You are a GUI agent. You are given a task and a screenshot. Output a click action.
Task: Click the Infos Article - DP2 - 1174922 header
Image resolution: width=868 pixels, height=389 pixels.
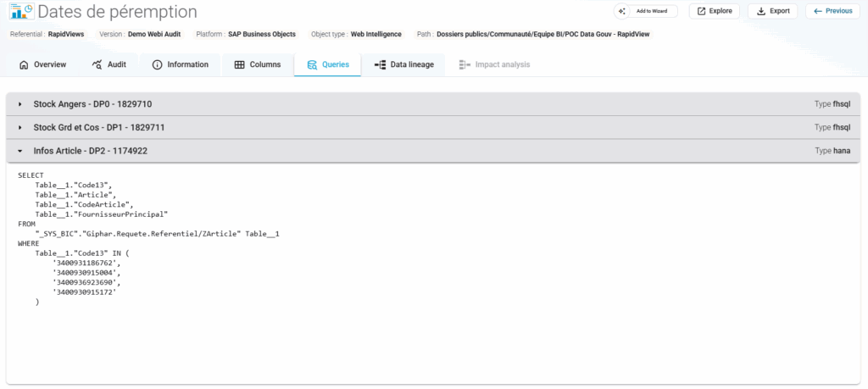tap(433, 151)
